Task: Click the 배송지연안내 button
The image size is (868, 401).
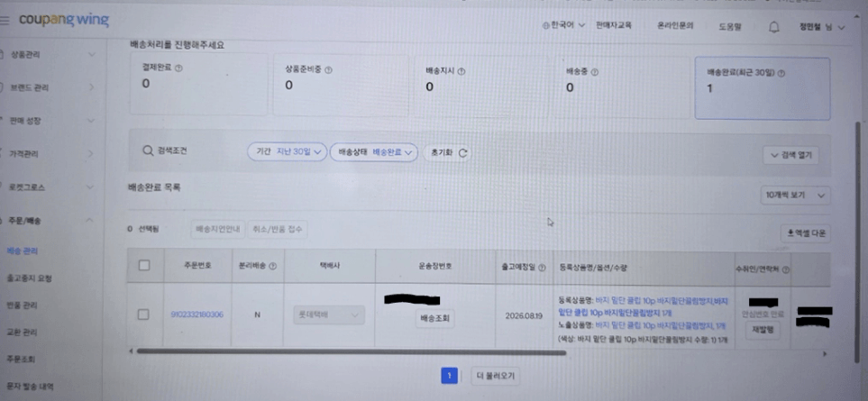Action: 218,230
